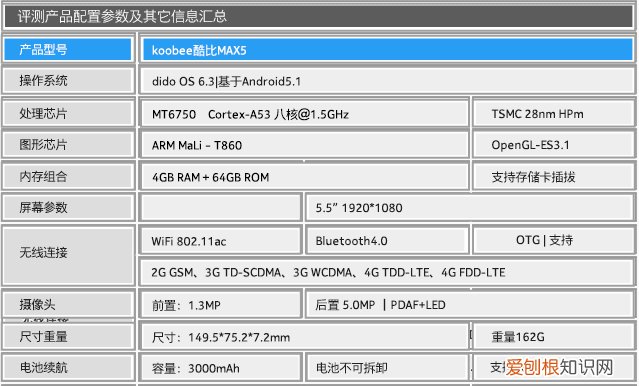Select the 操作系统 label cell
Image resolution: width=639 pixels, height=386 pixels.
tap(68, 80)
